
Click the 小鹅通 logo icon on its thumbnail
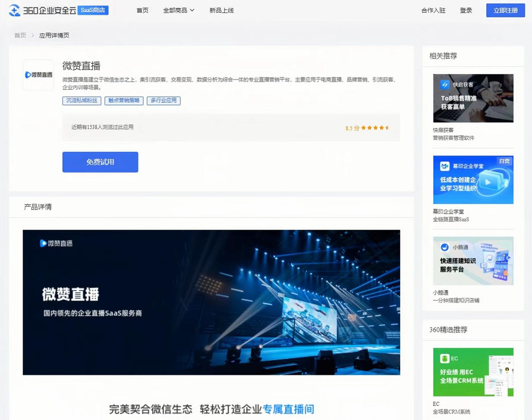[x=444, y=247]
